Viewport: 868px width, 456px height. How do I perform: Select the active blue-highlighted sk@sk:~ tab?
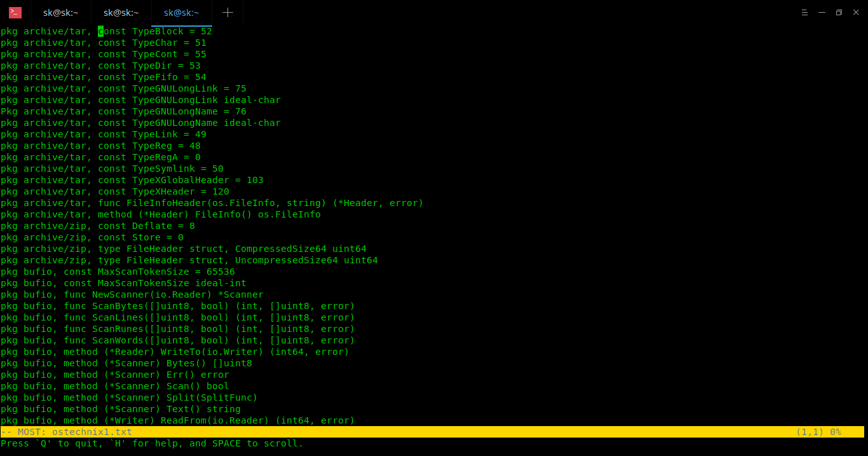coord(181,13)
